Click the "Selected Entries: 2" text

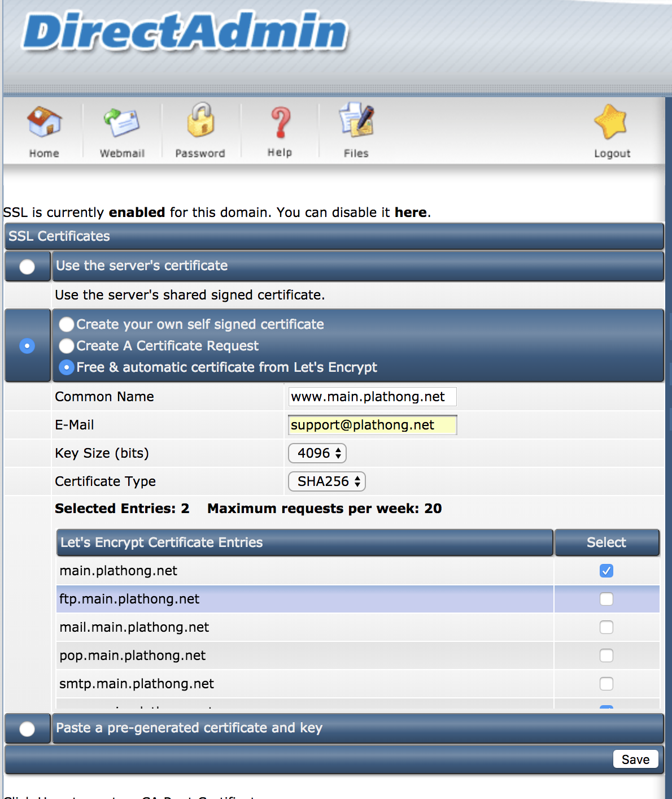(122, 509)
